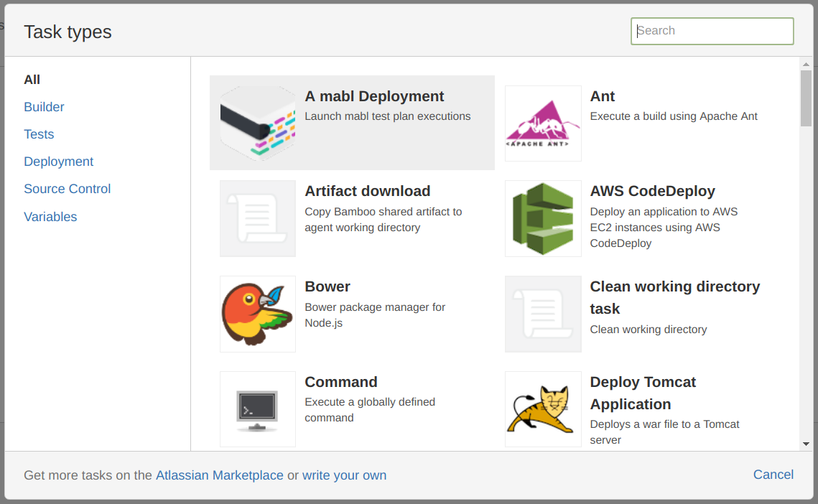Show Source Control task types
This screenshot has height=504, width=818.
[68, 189]
